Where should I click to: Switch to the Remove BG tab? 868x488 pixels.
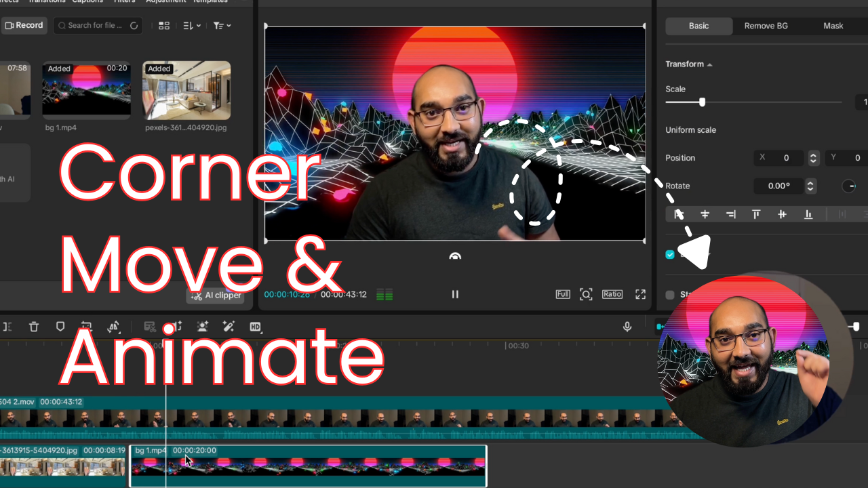point(766,26)
